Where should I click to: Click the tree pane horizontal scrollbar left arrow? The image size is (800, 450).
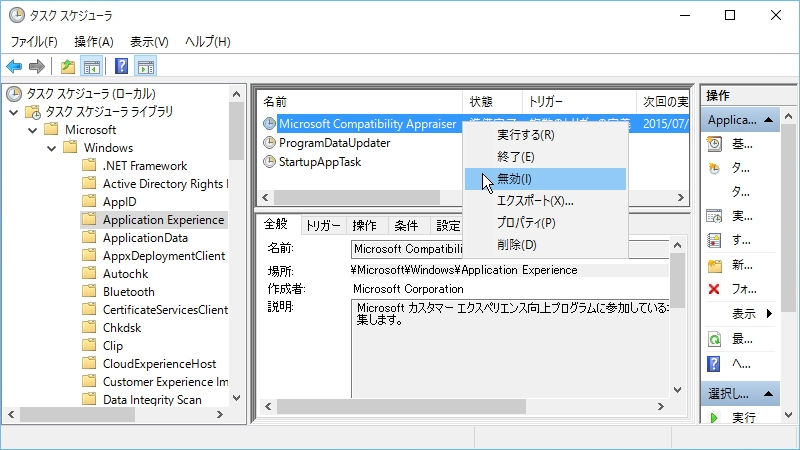(11, 414)
